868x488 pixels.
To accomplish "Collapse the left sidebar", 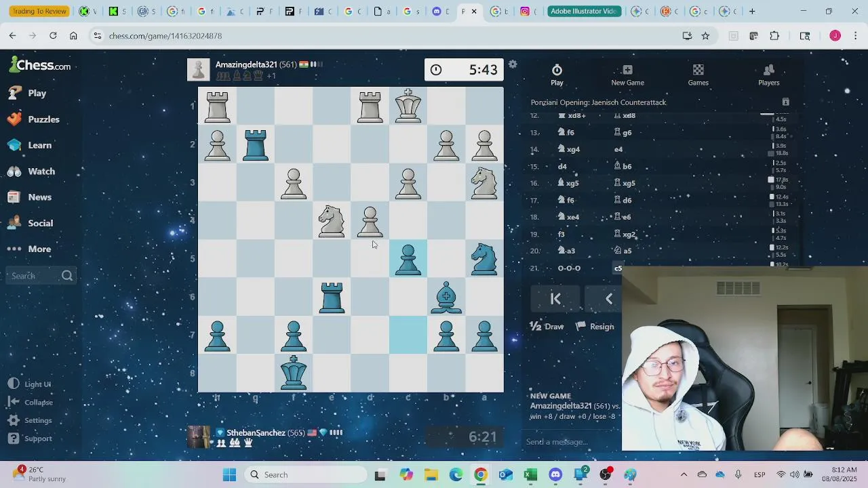I will tap(30, 402).
